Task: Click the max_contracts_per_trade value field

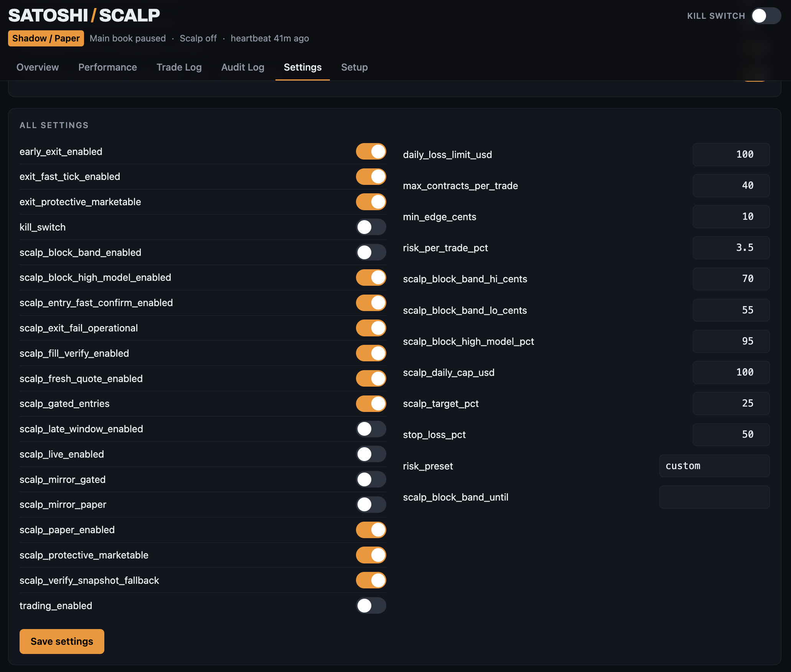Action: tap(731, 186)
